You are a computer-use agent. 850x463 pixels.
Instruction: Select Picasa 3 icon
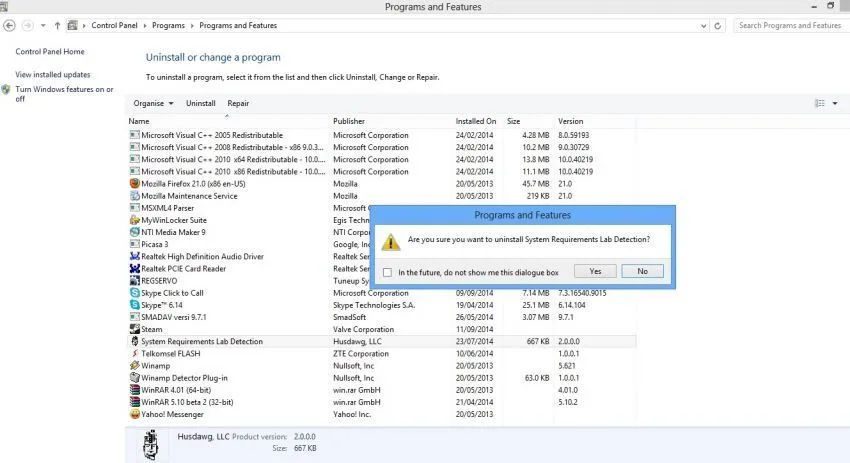134,244
